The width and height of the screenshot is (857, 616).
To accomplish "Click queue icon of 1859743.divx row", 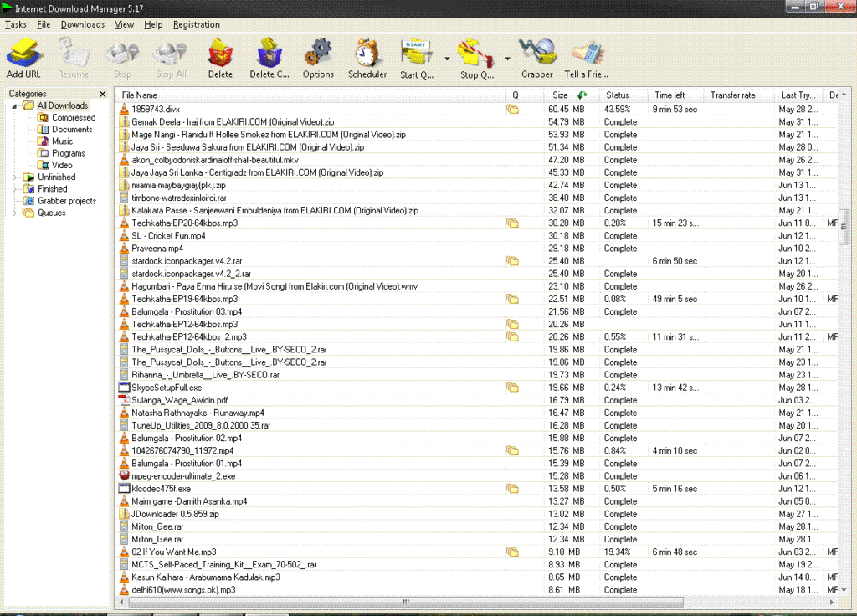I will click(512, 110).
